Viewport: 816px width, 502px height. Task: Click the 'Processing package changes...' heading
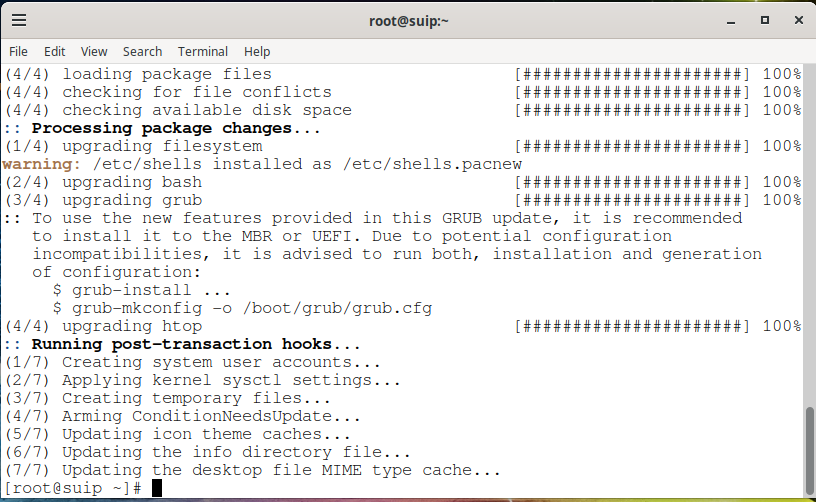(176, 128)
